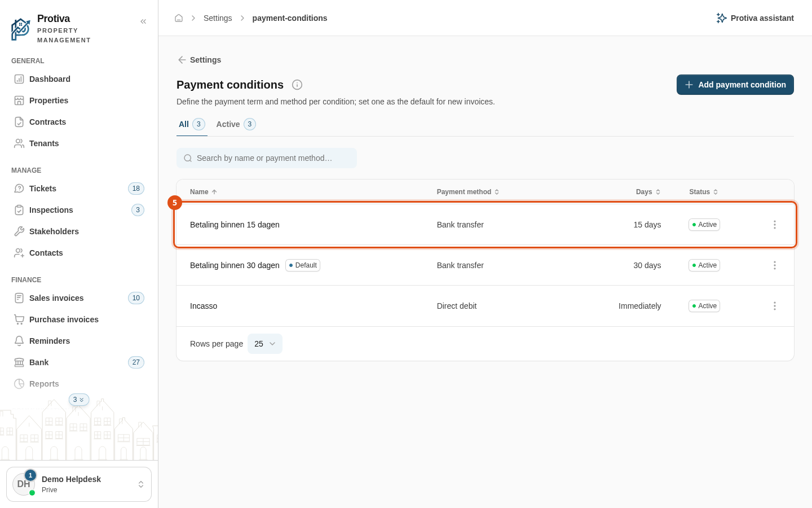Open row menu for Betaling binnen 15 dagen
Viewport: 812px width, 508px height.
(775, 225)
